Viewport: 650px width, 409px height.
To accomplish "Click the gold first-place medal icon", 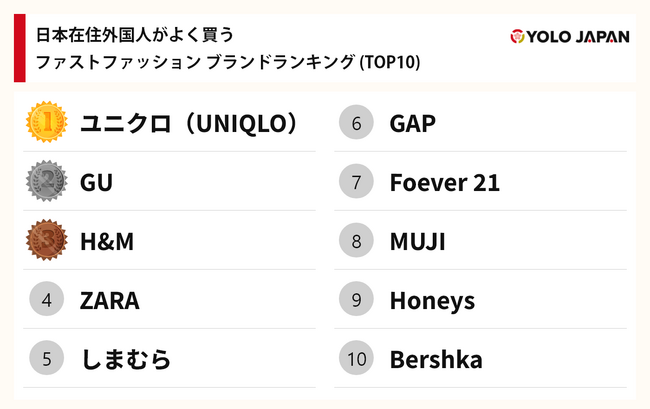I will point(46,123).
